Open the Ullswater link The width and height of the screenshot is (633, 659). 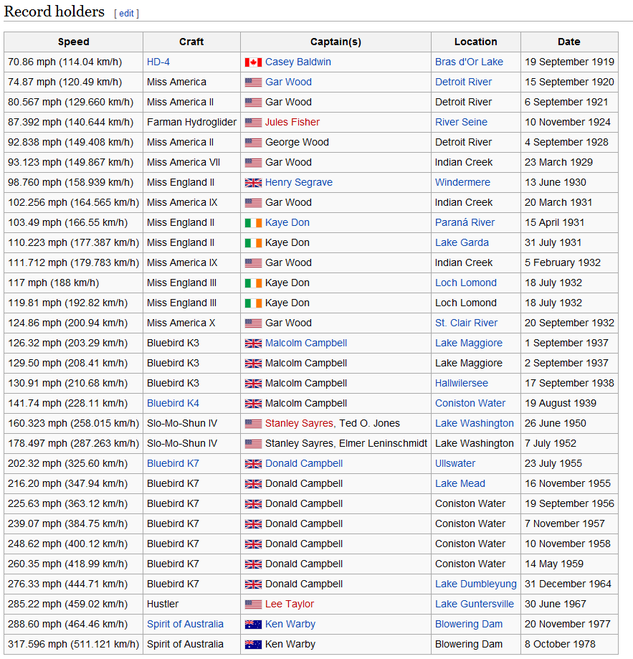pyautogui.click(x=455, y=464)
